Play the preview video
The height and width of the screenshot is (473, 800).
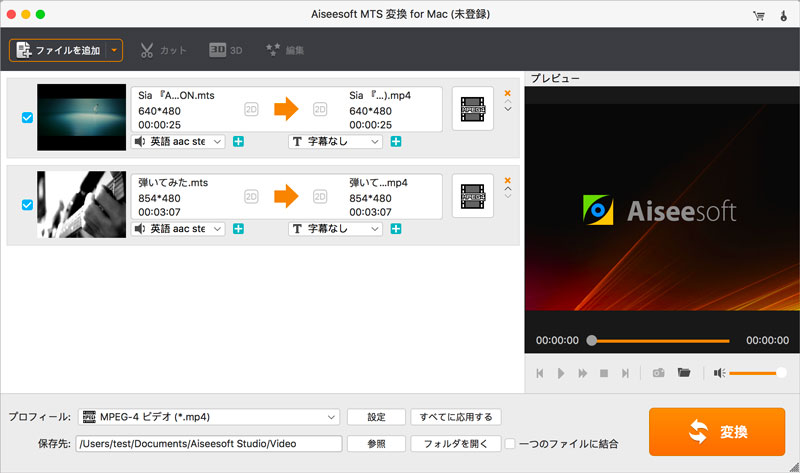coord(561,373)
